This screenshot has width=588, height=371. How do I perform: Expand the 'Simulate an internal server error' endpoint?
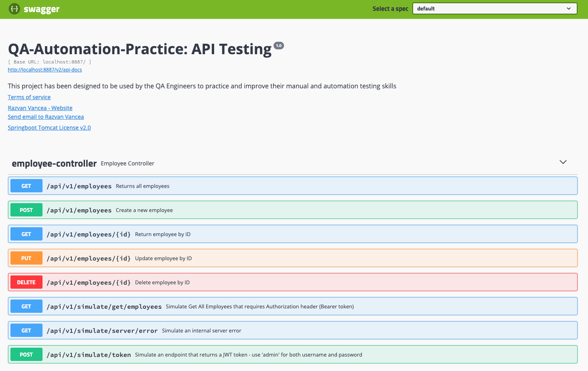click(x=281, y=330)
